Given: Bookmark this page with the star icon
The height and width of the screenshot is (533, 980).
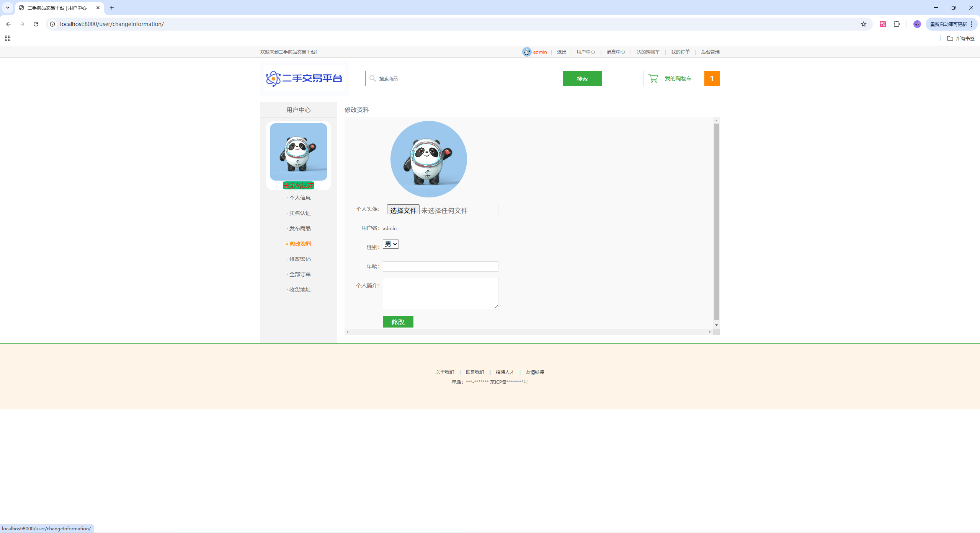Looking at the screenshot, I should (x=864, y=24).
